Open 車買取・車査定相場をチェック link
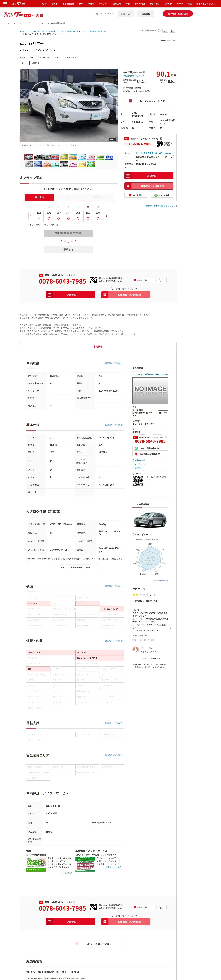The width and height of the screenshot is (221, 980). tap(161, 206)
